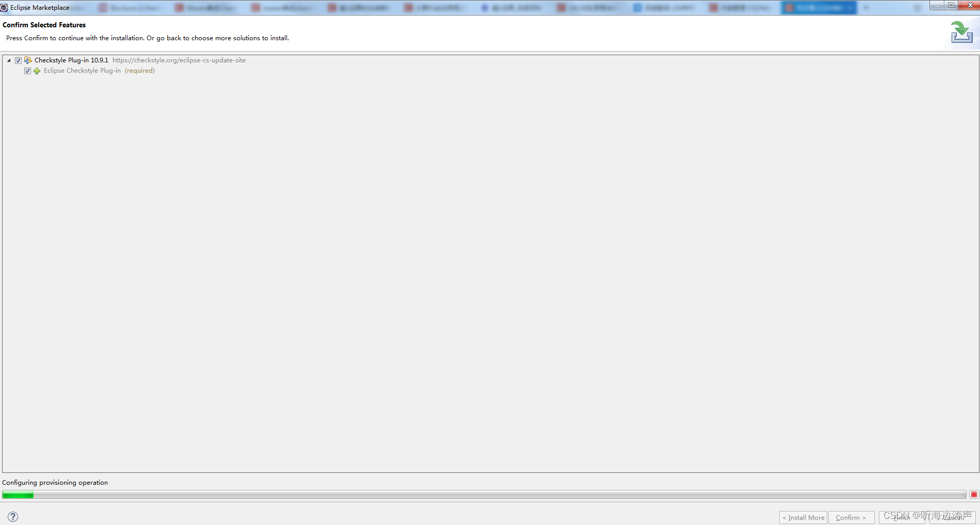The height and width of the screenshot is (525, 980).
Task: Click the green plus icon beside Eclipse Checkstyle Plug-in
Action: (37, 71)
